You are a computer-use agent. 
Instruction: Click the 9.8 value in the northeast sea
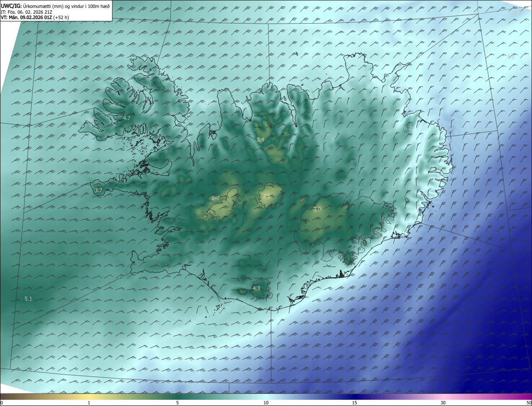tap(511, 57)
